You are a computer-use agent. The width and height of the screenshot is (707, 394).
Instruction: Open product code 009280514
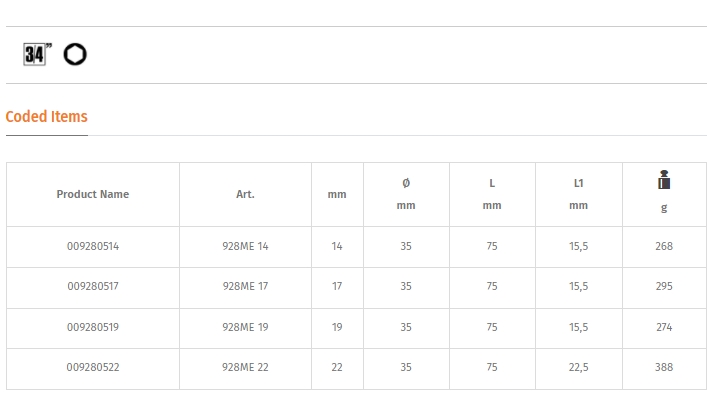[x=93, y=246]
